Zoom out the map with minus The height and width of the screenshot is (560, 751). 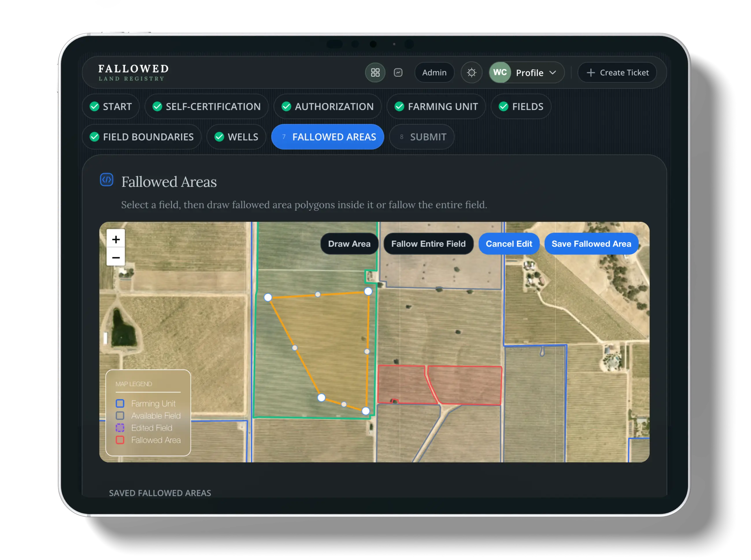(x=116, y=258)
